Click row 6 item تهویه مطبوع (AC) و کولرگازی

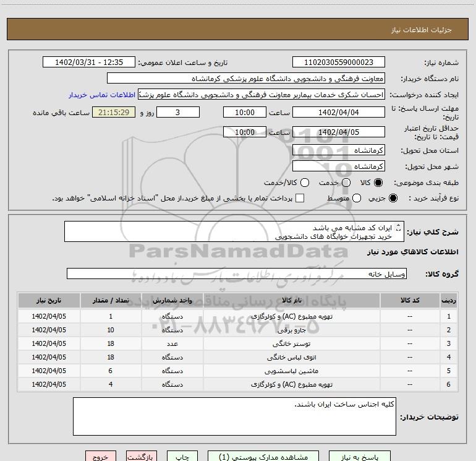[x=292, y=384]
